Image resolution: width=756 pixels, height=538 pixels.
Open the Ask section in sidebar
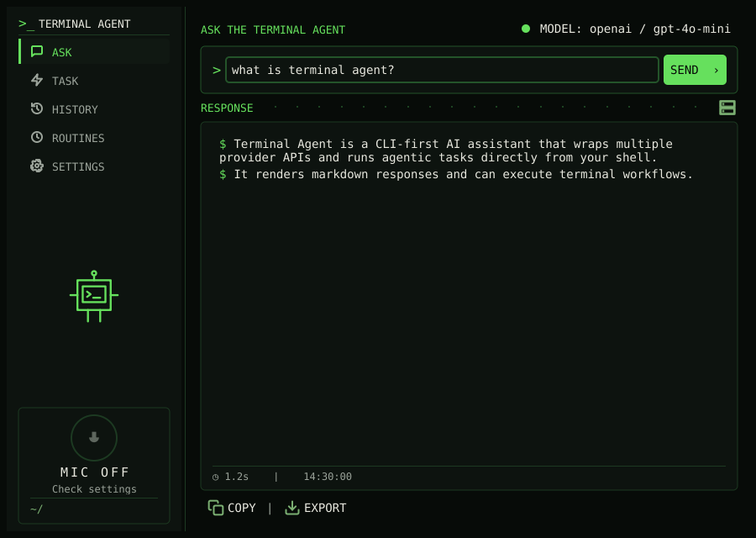point(94,51)
